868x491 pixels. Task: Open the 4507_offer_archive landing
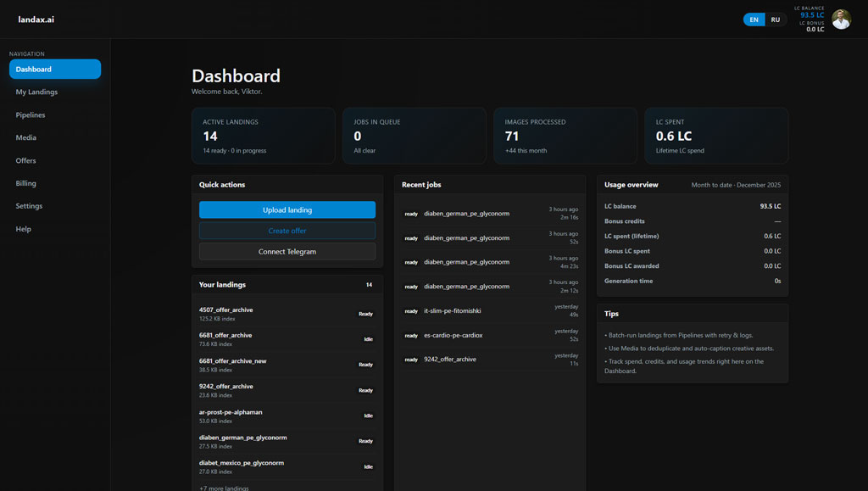tap(225, 310)
